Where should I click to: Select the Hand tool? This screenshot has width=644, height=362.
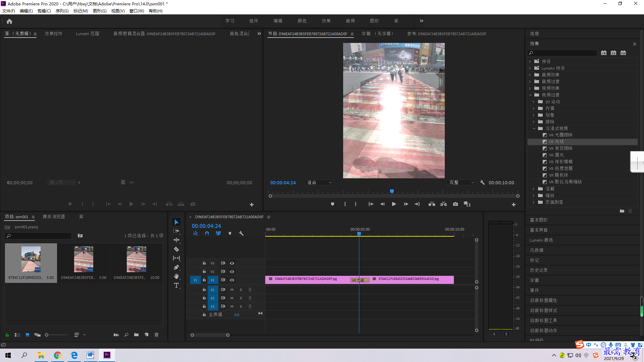tap(176, 276)
